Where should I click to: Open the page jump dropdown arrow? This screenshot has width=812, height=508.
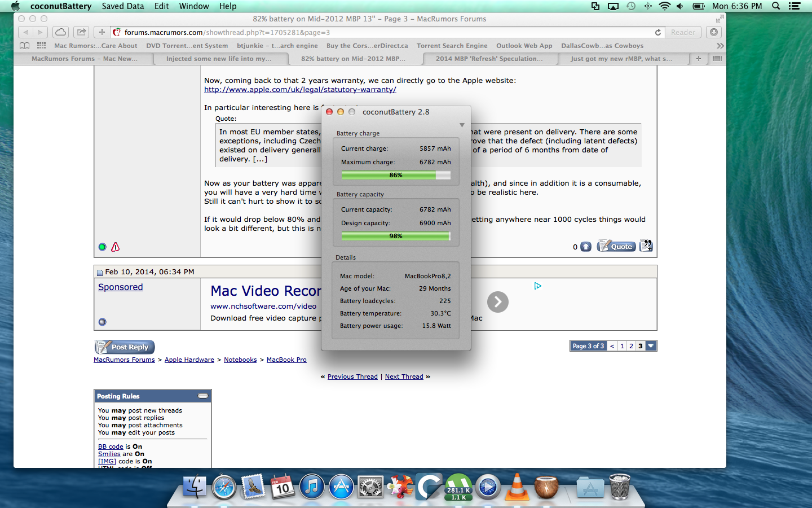click(x=651, y=346)
